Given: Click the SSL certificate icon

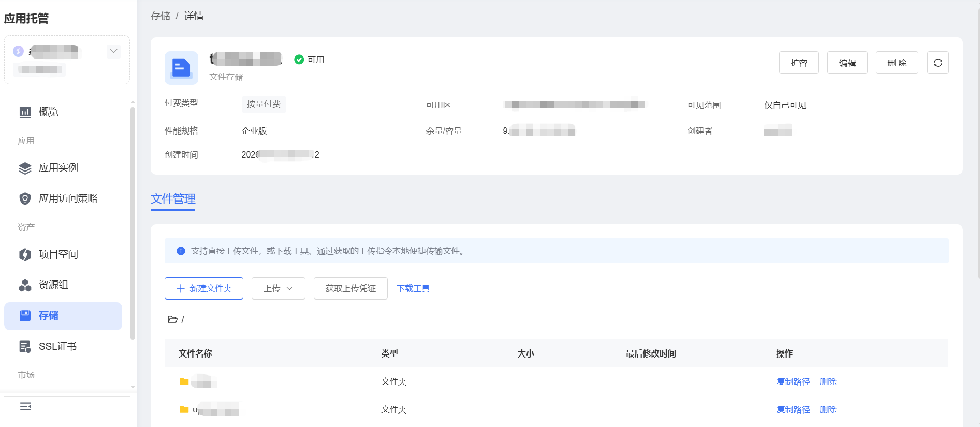Looking at the screenshot, I should point(25,347).
